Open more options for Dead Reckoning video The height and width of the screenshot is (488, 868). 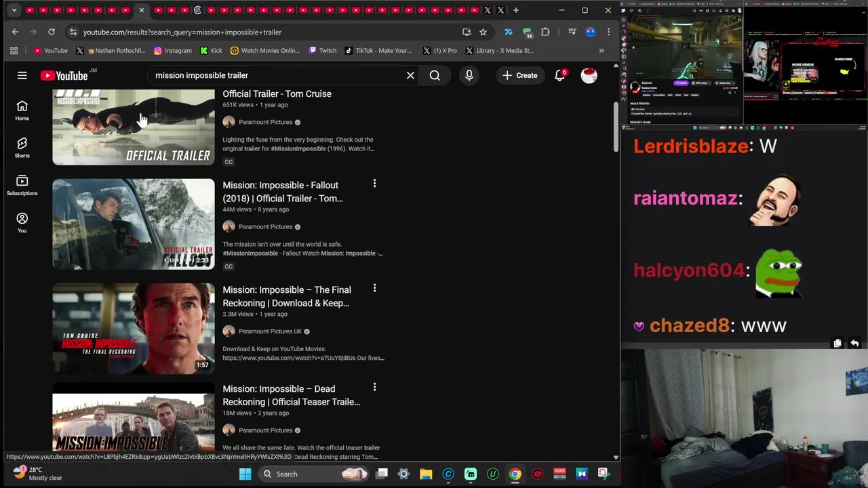click(374, 387)
